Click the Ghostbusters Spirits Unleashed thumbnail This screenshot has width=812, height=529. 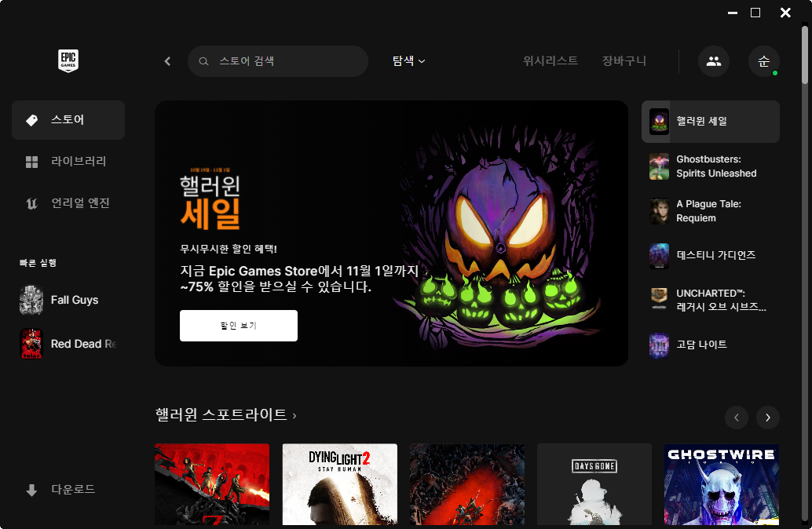(659, 166)
